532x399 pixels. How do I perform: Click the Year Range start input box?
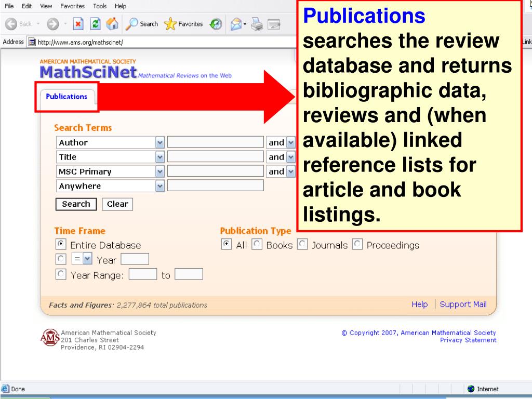143,274
